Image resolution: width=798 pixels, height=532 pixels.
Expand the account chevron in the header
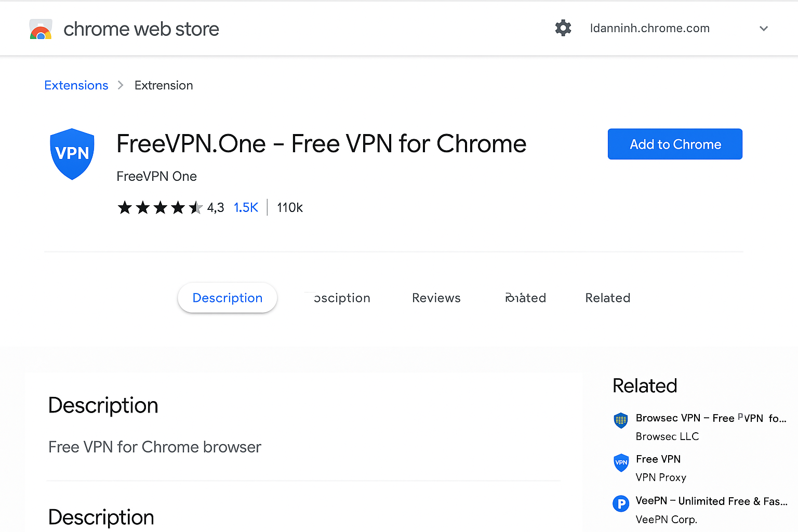[x=764, y=29]
